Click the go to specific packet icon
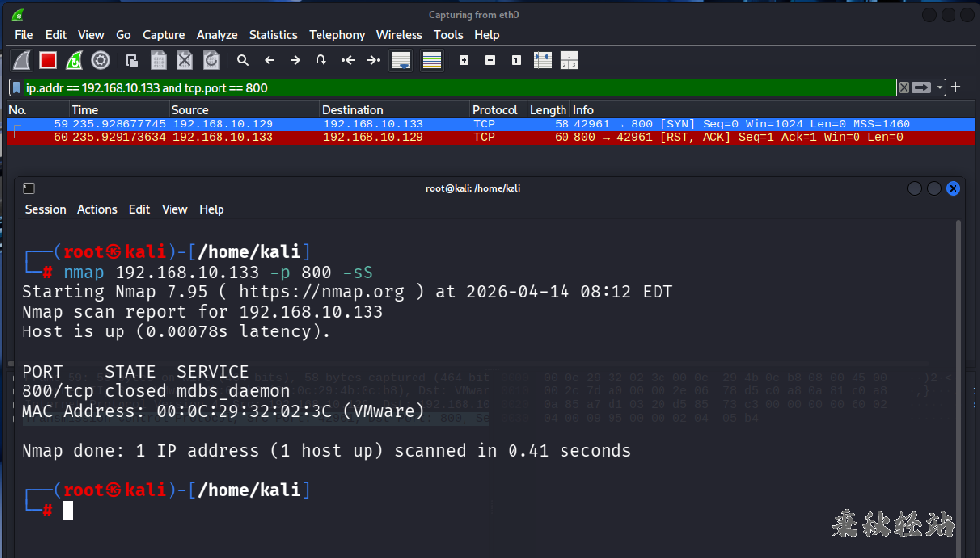980x558 pixels. pos(321,61)
